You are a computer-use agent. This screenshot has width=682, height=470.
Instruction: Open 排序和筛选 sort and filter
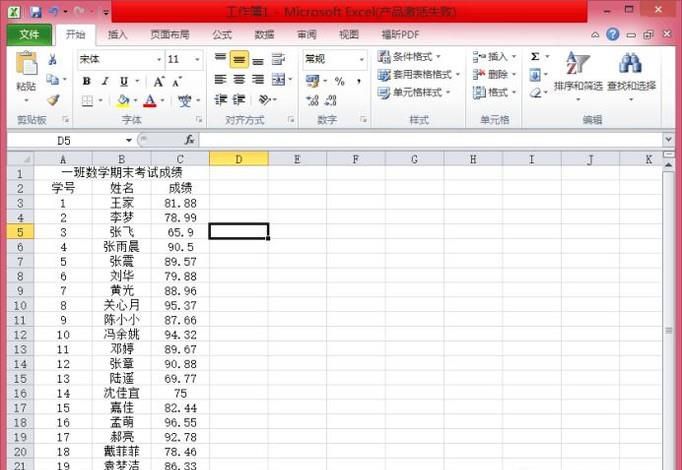click(578, 76)
